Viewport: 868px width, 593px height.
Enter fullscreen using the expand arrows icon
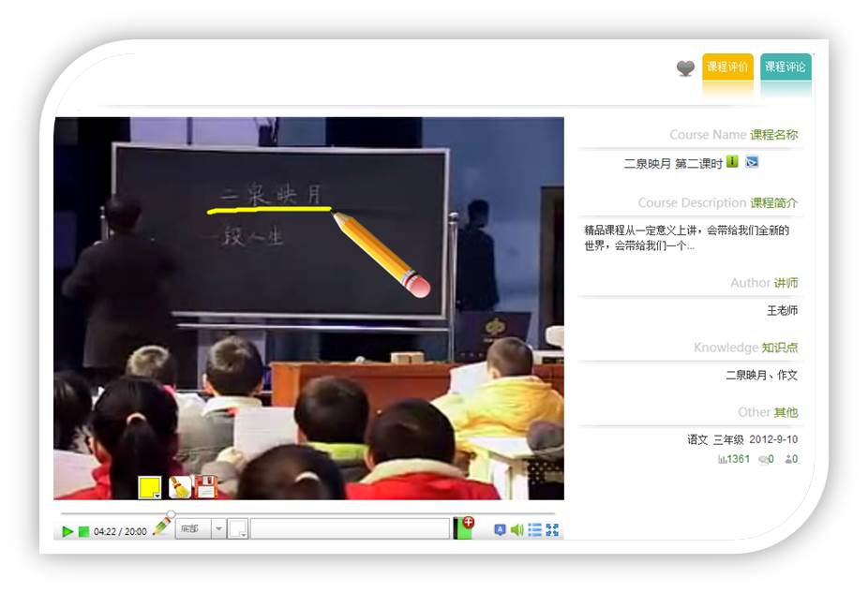[552, 530]
